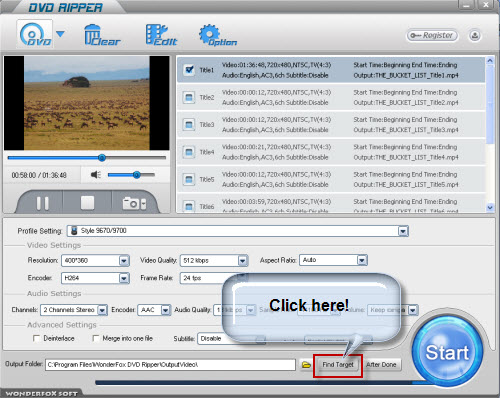Click the Register key button

pyautogui.click(x=432, y=35)
